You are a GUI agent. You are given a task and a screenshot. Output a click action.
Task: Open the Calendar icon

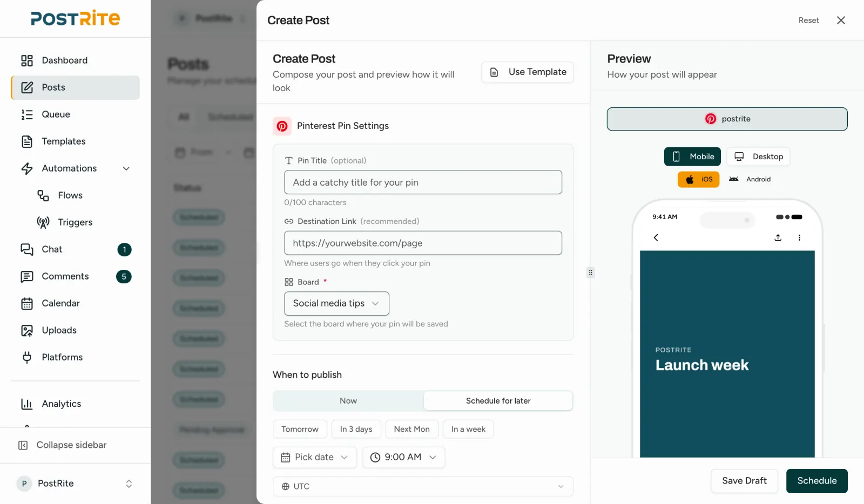[27, 303]
